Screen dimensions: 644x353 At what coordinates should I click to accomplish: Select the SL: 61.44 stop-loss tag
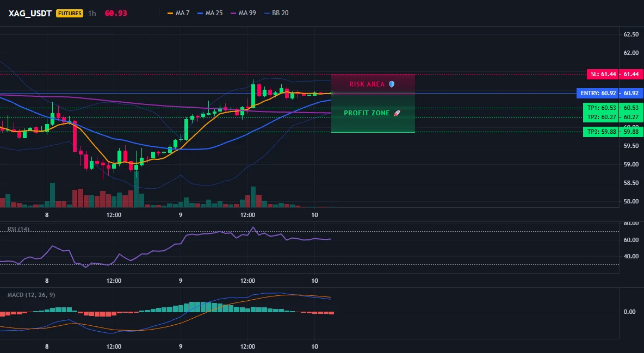pyautogui.click(x=603, y=75)
